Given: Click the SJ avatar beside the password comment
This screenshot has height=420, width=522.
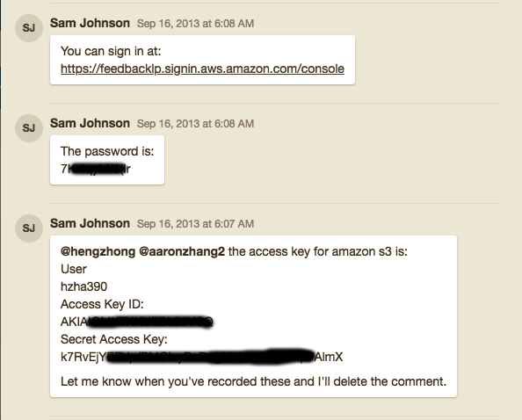Looking at the screenshot, I should (29, 128).
